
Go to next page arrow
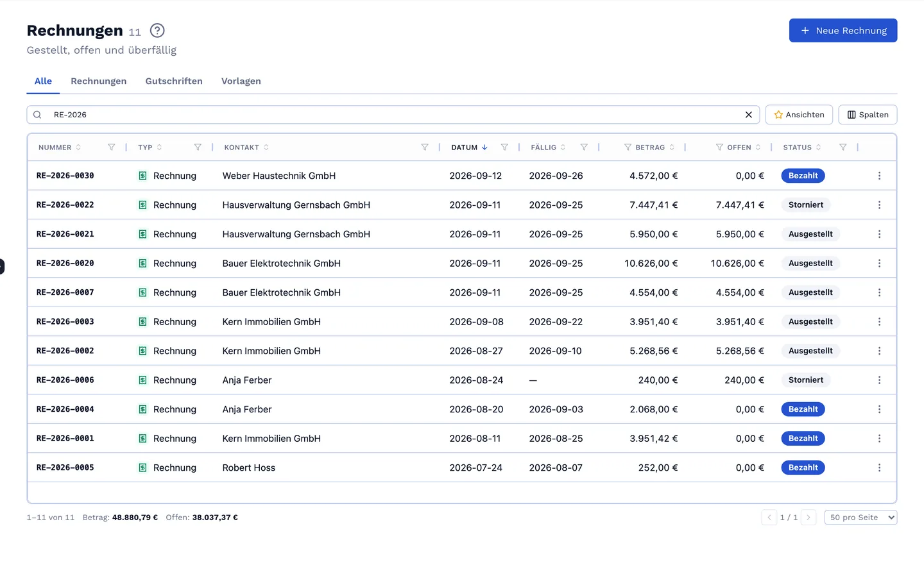809,518
